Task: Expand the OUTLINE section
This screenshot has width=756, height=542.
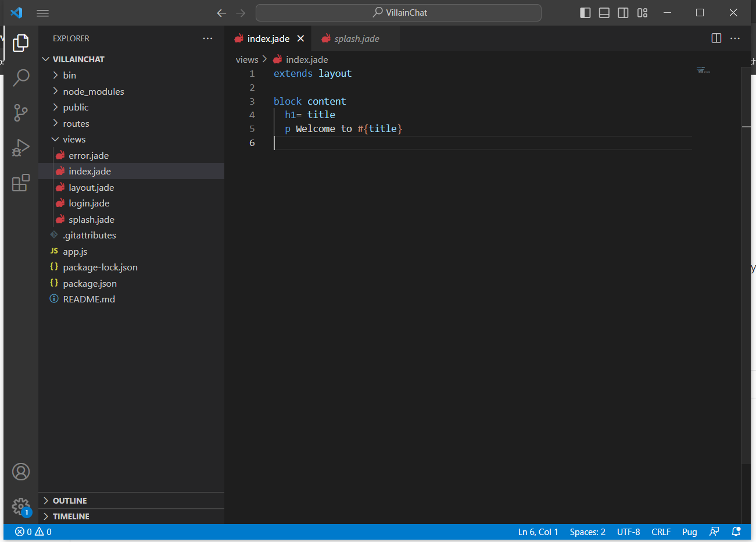Action: click(70, 500)
